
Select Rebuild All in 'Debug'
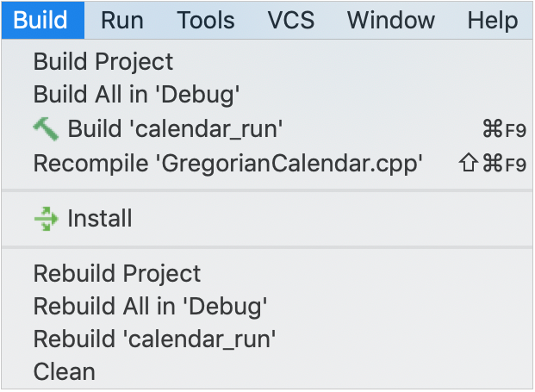click(x=150, y=306)
